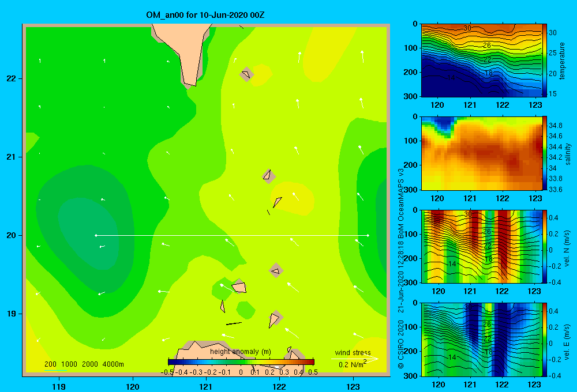This screenshot has width=577, height=392.
Task: Click the "vel. E (m/s)" label
Action: pyautogui.click(x=567, y=342)
